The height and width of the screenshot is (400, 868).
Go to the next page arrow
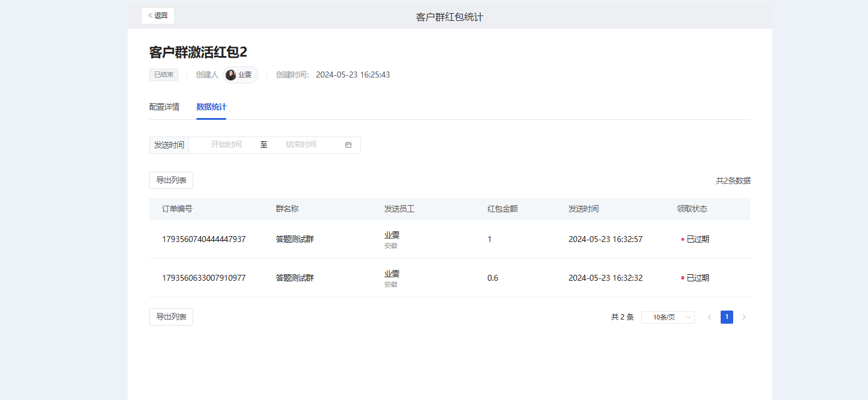pos(744,317)
